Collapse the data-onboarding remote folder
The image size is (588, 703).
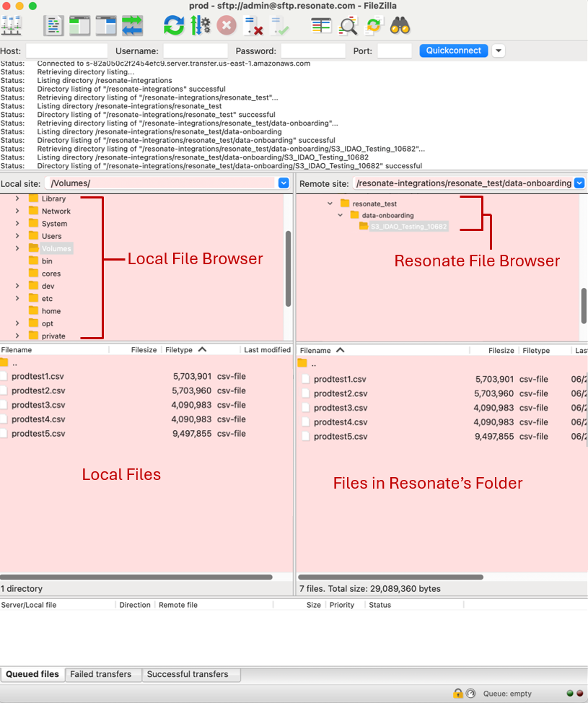click(x=340, y=215)
